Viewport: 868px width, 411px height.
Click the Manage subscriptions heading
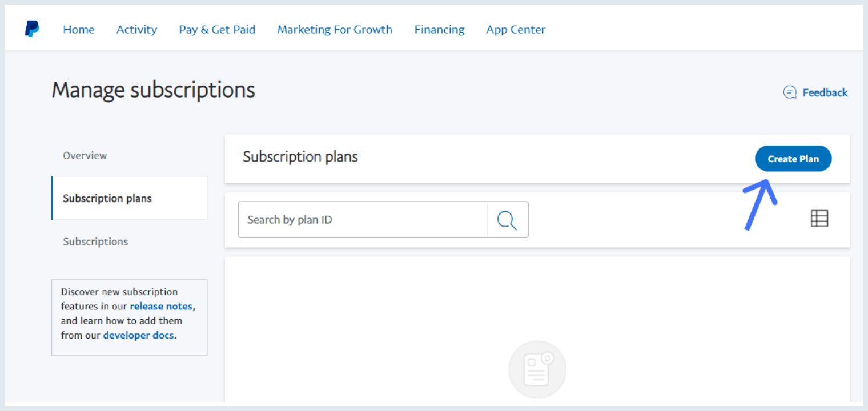(153, 90)
